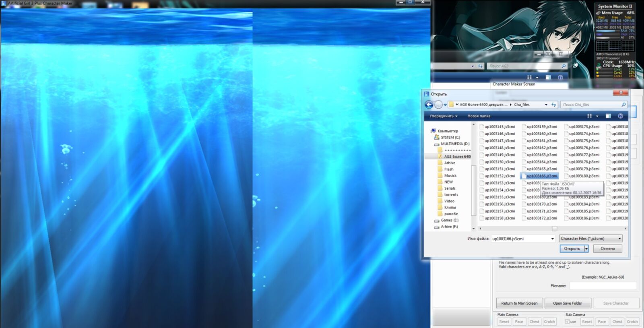Open recent locations dropdown beside navigation arrows

point(445,105)
